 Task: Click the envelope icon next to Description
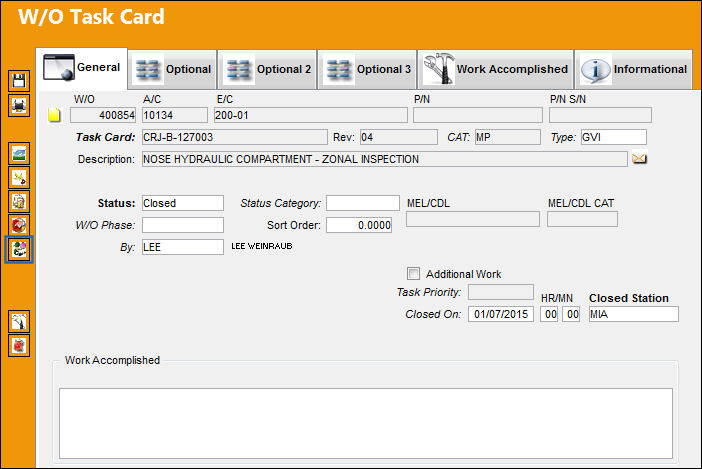pyautogui.click(x=639, y=158)
